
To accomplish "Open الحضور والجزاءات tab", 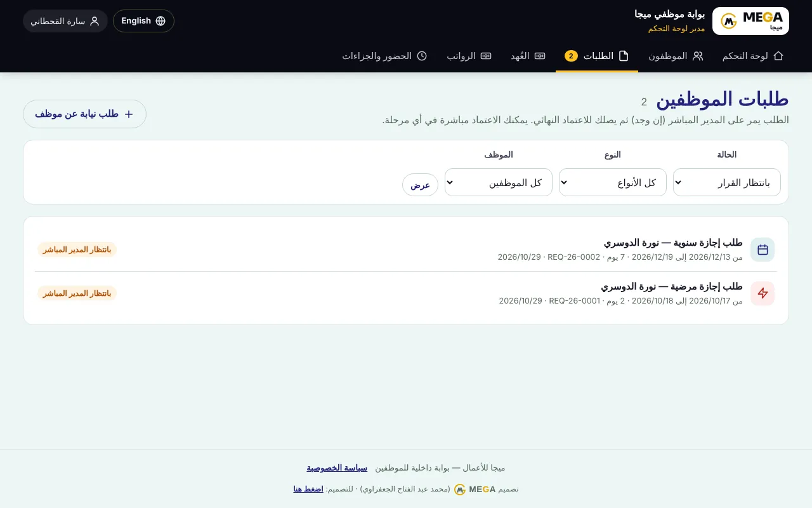I will [385, 56].
